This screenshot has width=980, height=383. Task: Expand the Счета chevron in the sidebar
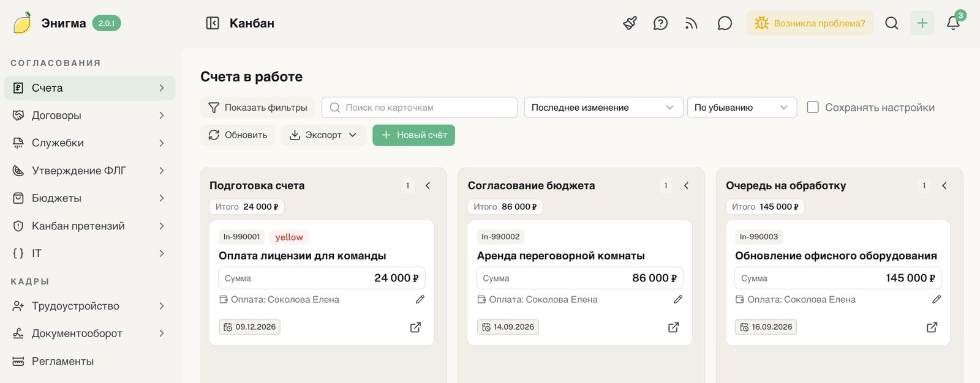pos(162,88)
